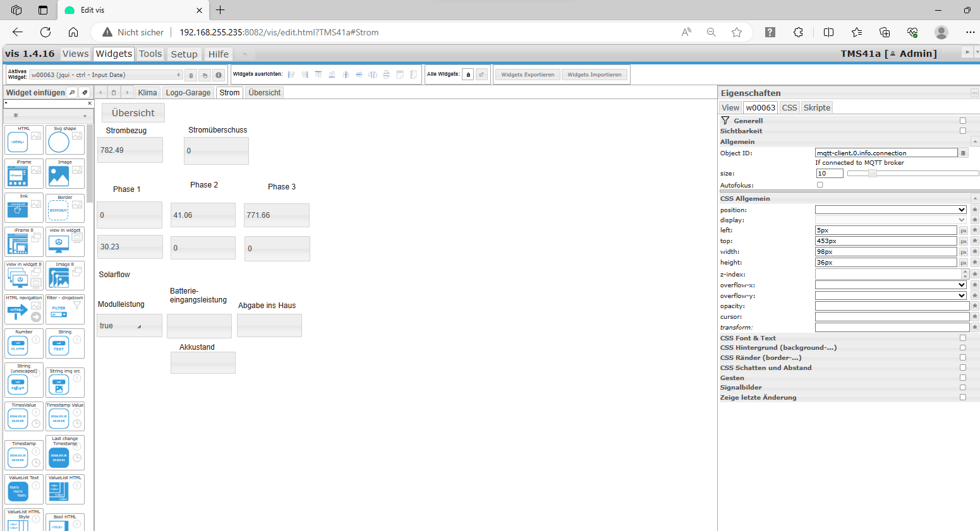This screenshot has height=531, width=980.
Task: Click the Object ID input field
Action: (x=886, y=153)
